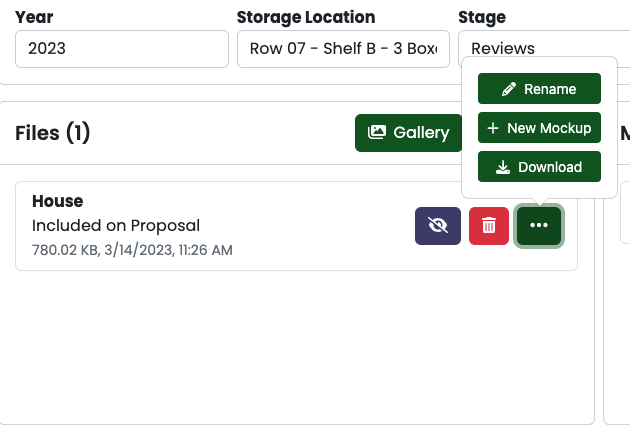Click the file size and date line
The image size is (630, 430).
click(x=132, y=250)
